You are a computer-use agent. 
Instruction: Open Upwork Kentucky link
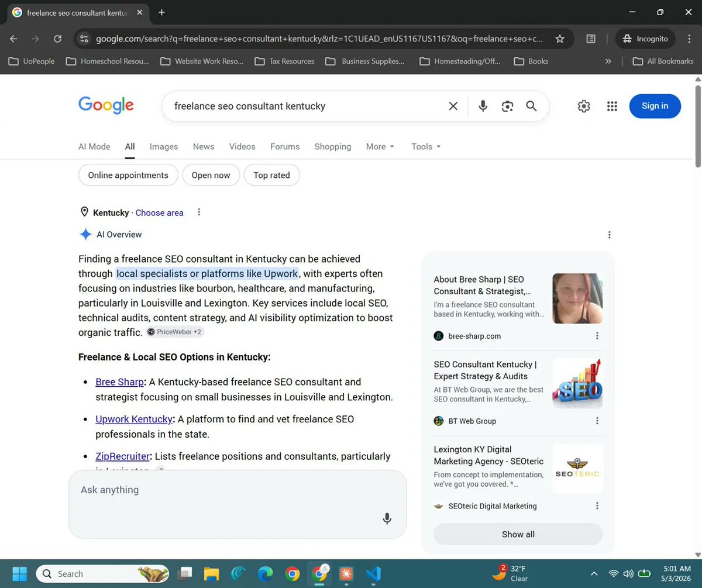click(134, 419)
